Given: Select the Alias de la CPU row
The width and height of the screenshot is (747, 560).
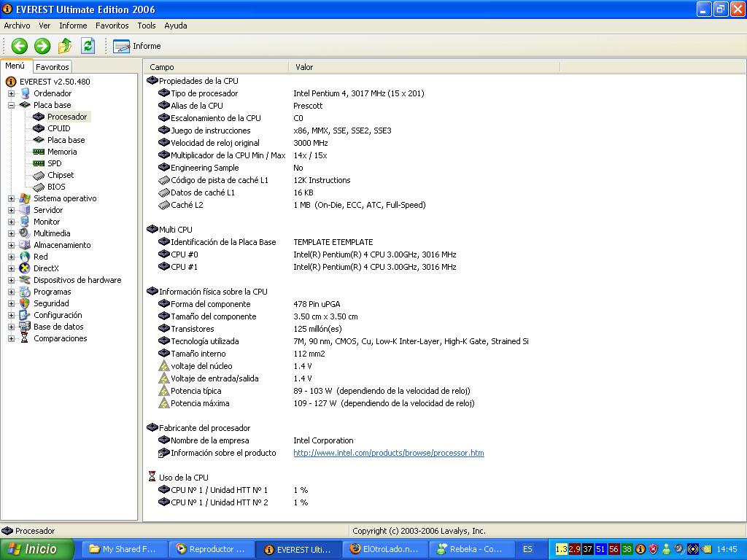Looking at the screenshot, I should click(241, 106).
